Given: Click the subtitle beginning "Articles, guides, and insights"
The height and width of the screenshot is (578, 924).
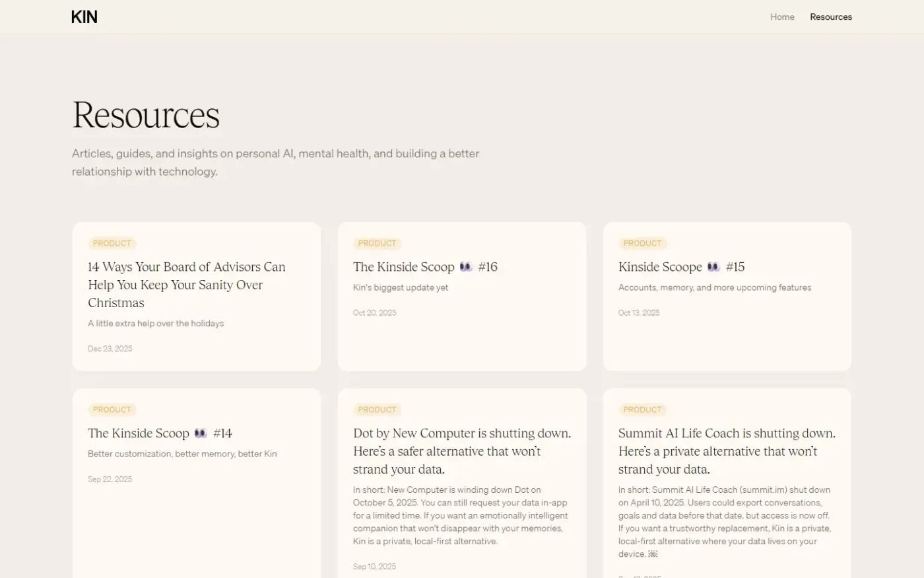Looking at the screenshot, I should tap(276, 163).
